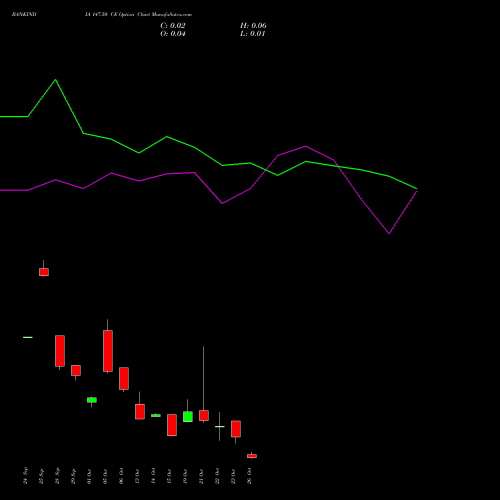Click the last red candle above 26 Oct
Viewport: 500px width, 500px height.
coord(252,456)
